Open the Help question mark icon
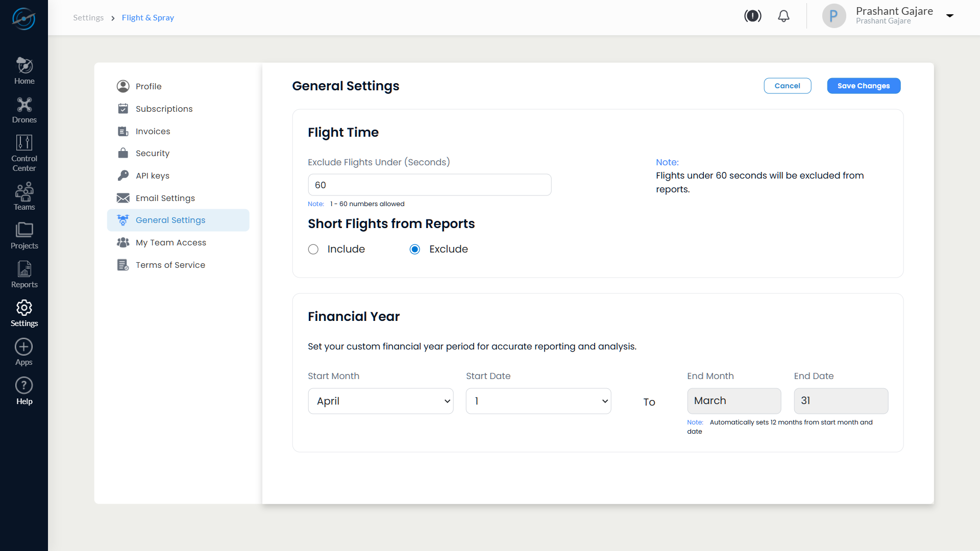This screenshot has height=551, width=980. 24,391
